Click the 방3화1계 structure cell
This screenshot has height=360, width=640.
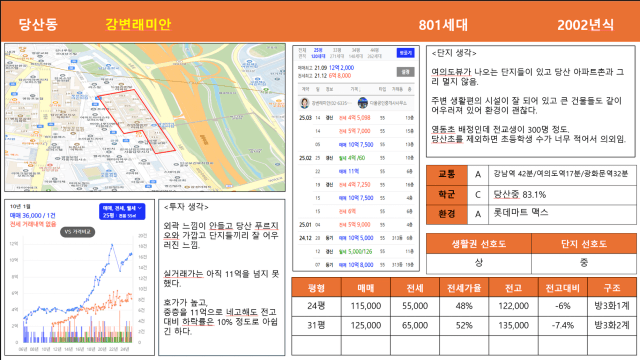(x=612, y=306)
